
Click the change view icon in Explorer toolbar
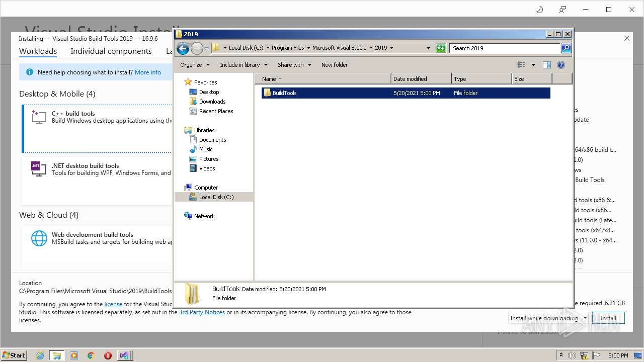(x=521, y=65)
